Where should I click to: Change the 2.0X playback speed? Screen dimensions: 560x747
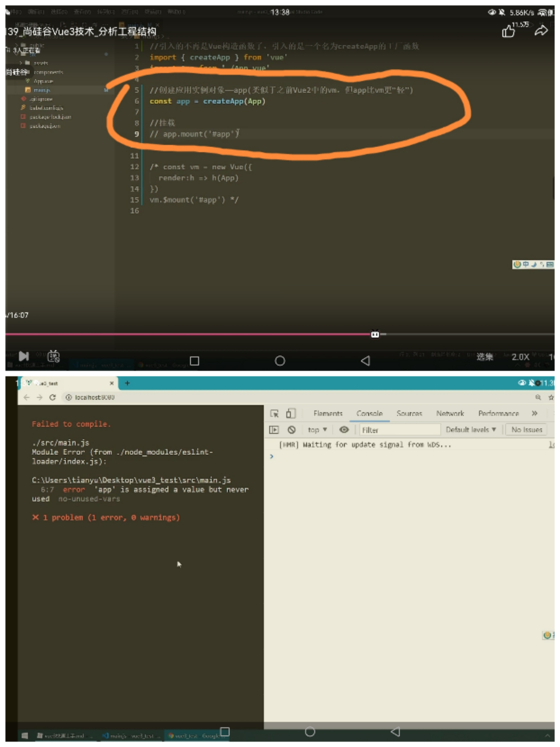[x=520, y=357]
